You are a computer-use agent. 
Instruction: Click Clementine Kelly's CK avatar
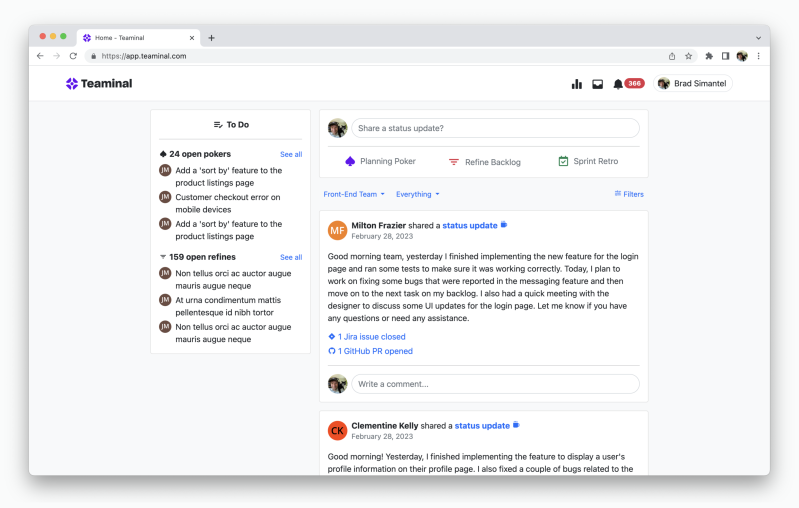point(337,431)
